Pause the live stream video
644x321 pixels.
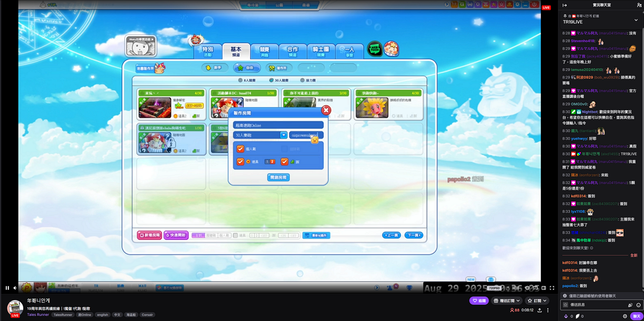tap(7, 288)
